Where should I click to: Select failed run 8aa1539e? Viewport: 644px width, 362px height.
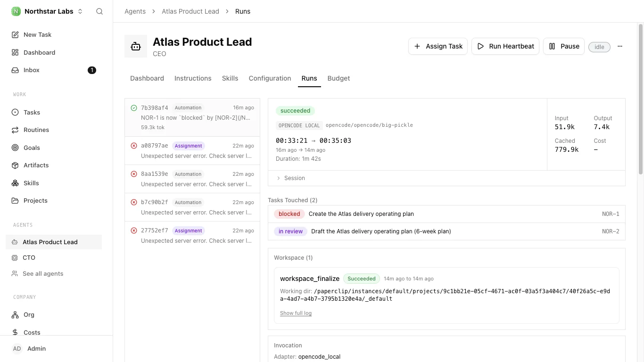coord(192,179)
